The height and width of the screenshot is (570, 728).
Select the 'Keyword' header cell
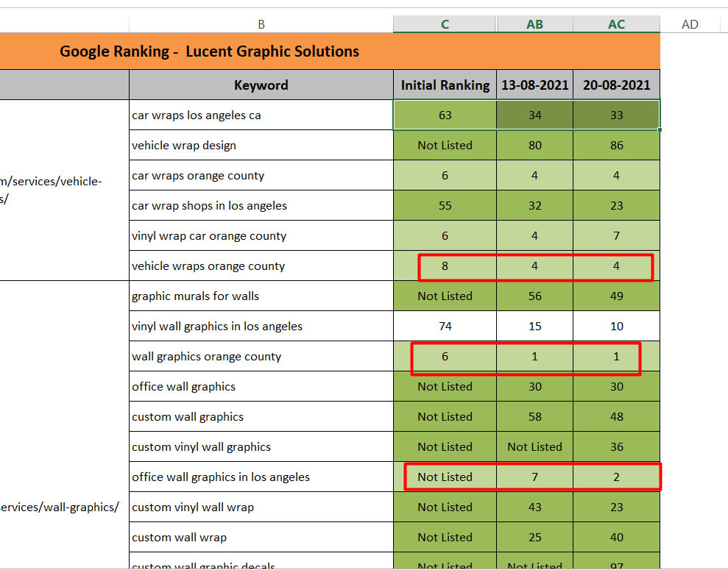pos(261,85)
